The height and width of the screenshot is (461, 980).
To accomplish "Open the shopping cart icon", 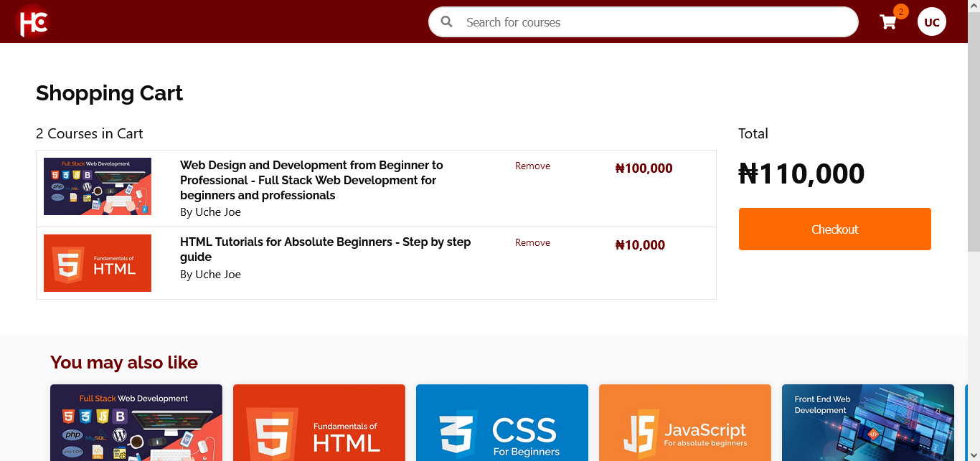I will pyautogui.click(x=888, y=22).
